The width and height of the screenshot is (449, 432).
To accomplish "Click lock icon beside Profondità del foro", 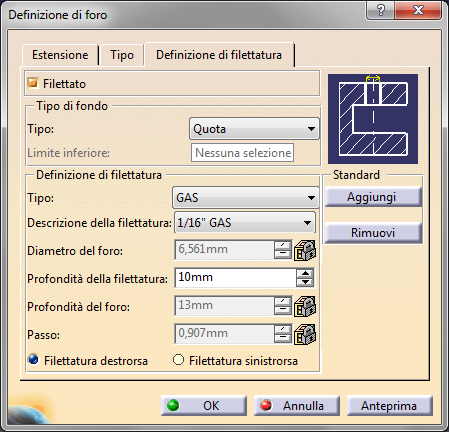I will tap(305, 306).
